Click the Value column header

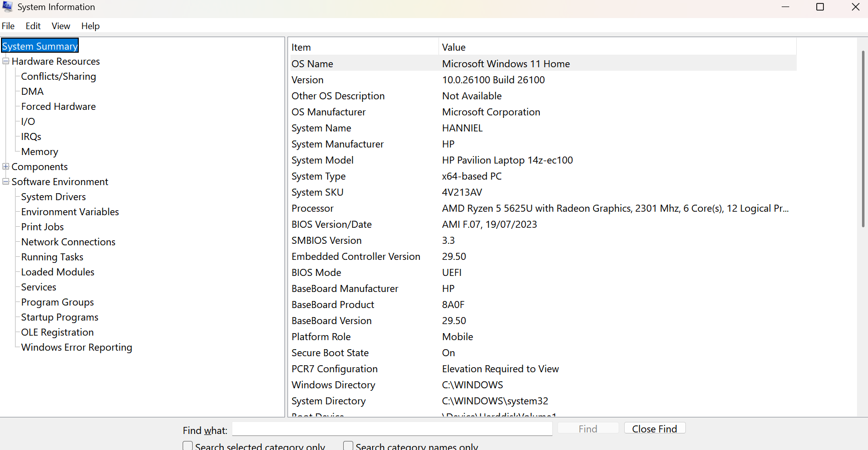click(x=618, y=47)
